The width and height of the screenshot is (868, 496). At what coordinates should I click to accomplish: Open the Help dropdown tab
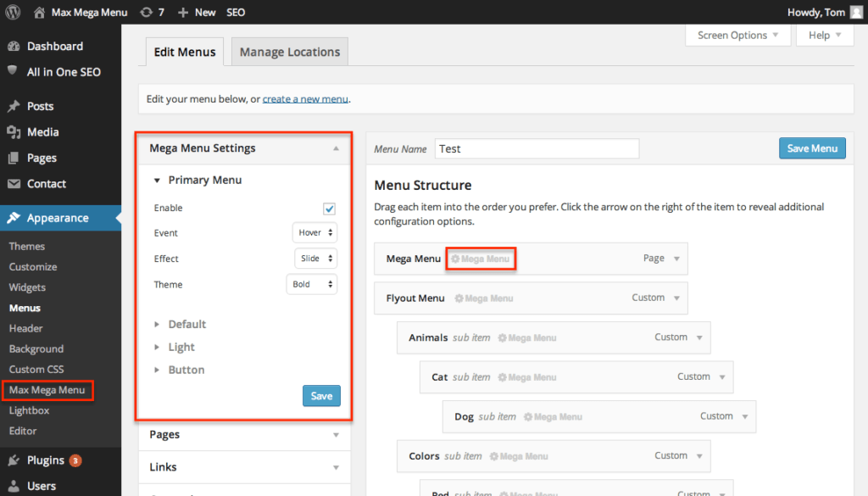point(825,36)
